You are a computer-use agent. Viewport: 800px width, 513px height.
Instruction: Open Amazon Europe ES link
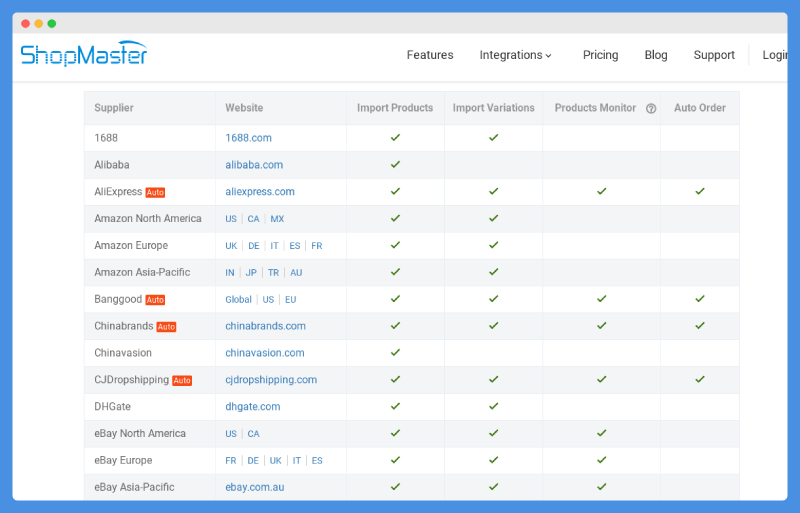click(294, 246)
